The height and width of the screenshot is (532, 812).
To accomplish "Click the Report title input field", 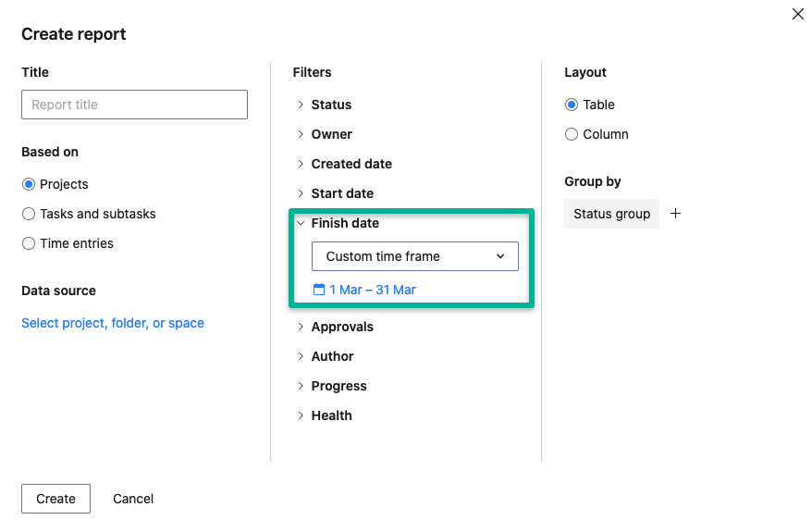I will click(134, 105).
